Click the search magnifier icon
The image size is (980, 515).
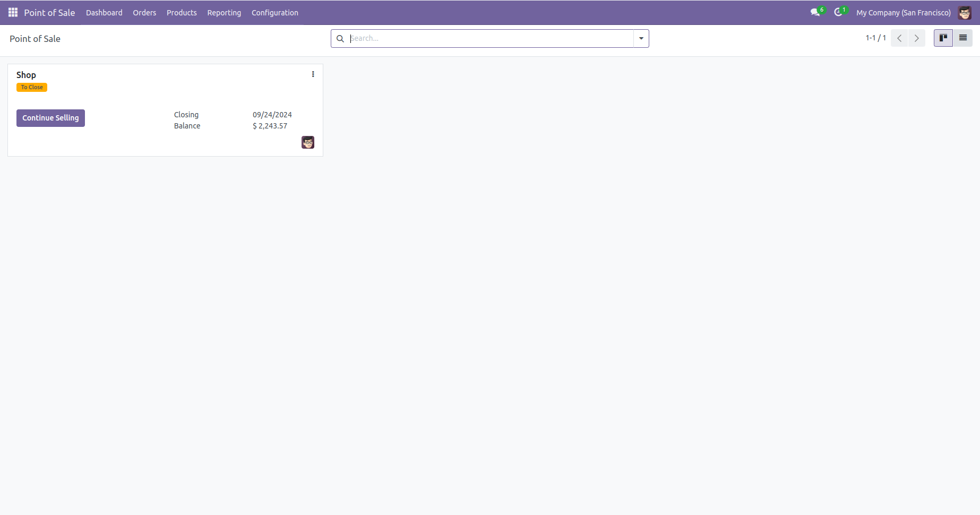(x=340, y=39)
